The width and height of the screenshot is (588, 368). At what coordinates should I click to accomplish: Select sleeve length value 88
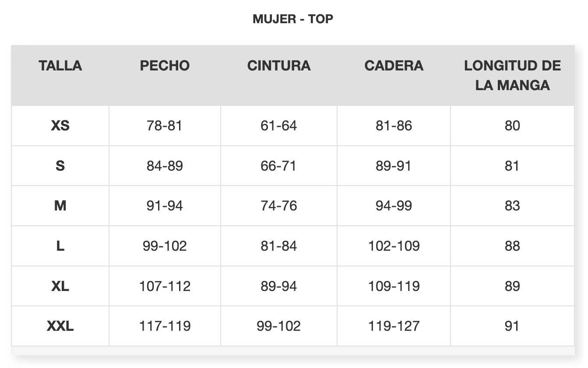[x=512, y=246]
